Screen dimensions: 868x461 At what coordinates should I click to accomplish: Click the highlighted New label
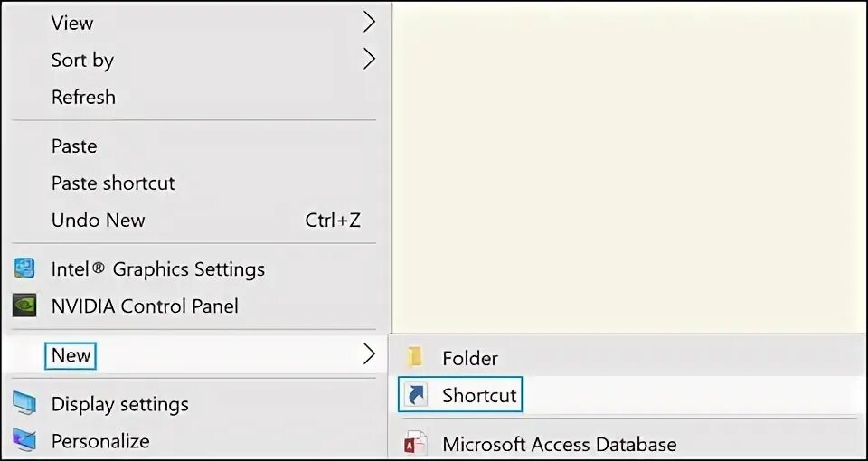pyautogui.click(x=71, y=355)
